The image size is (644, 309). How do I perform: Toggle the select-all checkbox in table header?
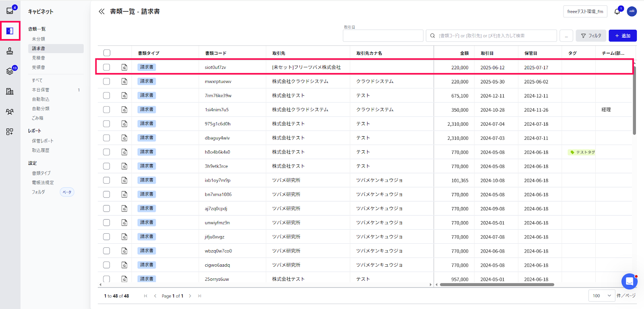(107, 53)
